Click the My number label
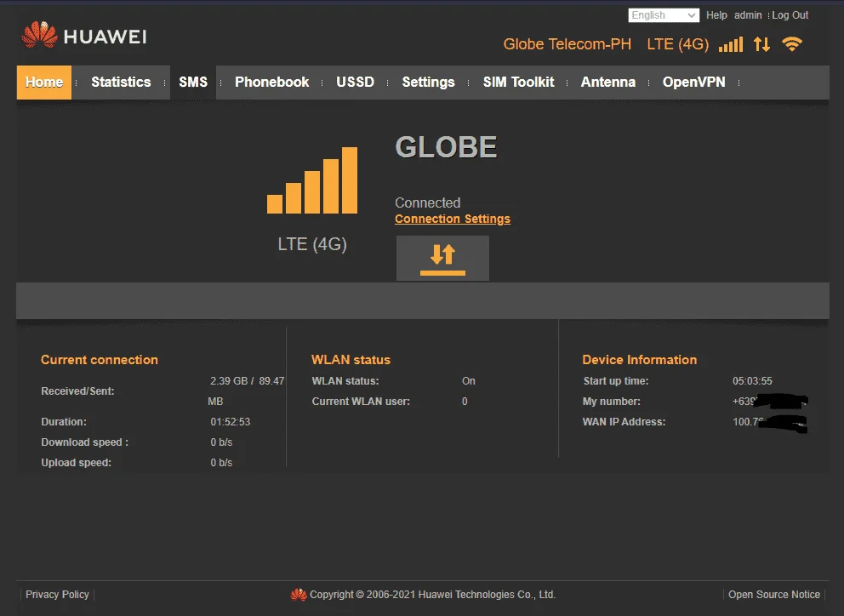The width and height of the screenshot is (844, 616). 612,401
